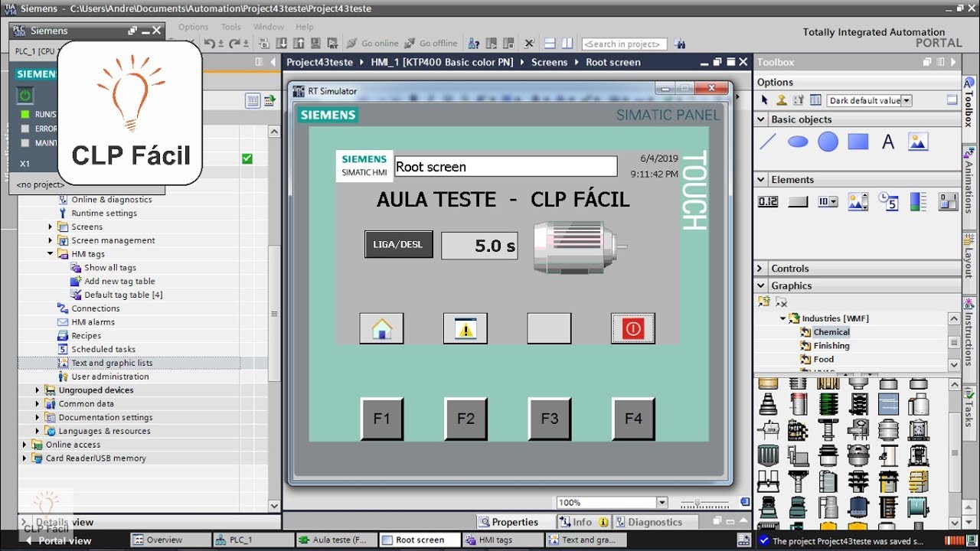Select the Date/time field element
This screenshot has height=551, width=980.
pyautogui.click(x=888, y=202)
